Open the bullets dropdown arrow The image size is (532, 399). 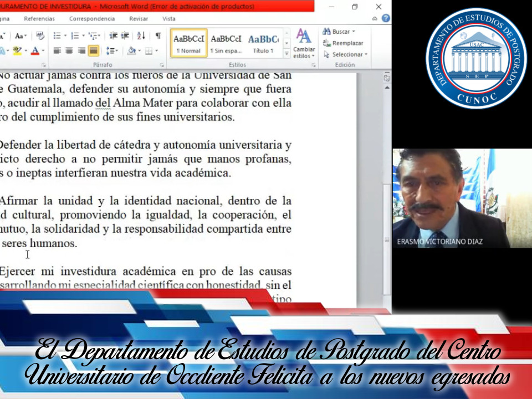(x=65, y=35)
